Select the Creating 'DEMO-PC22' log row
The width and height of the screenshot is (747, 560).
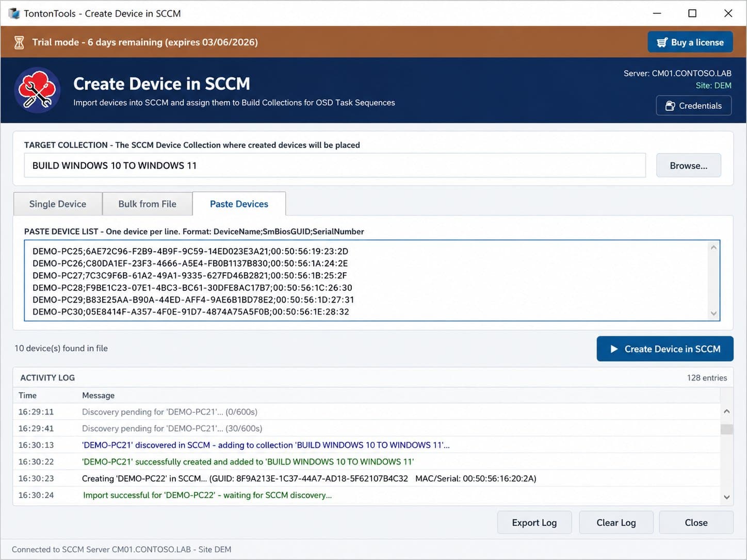point(366,479)
